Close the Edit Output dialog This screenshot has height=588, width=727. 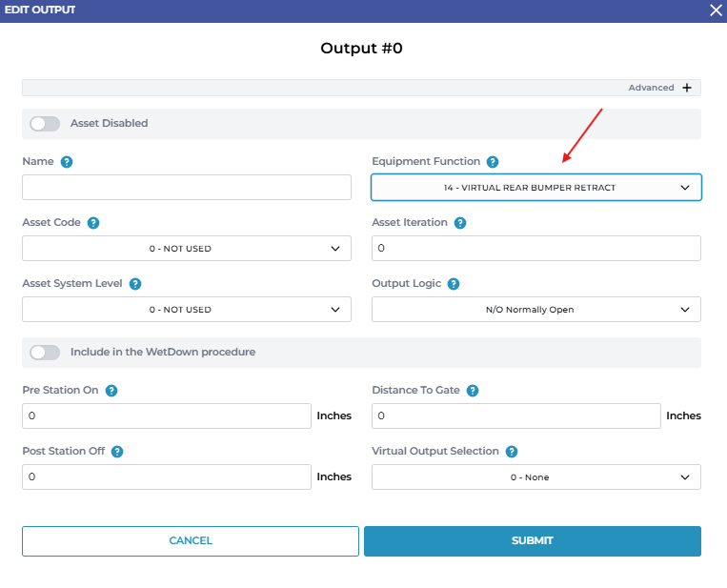[x=716, y=10]
